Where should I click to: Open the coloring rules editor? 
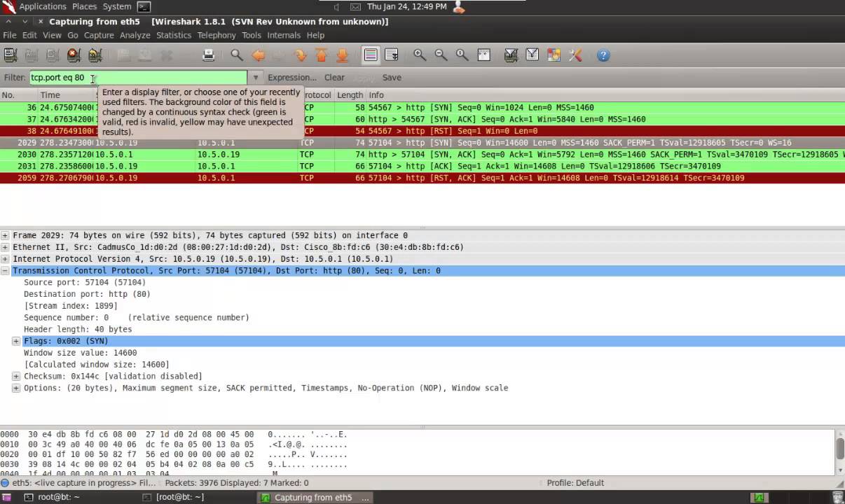554,55
